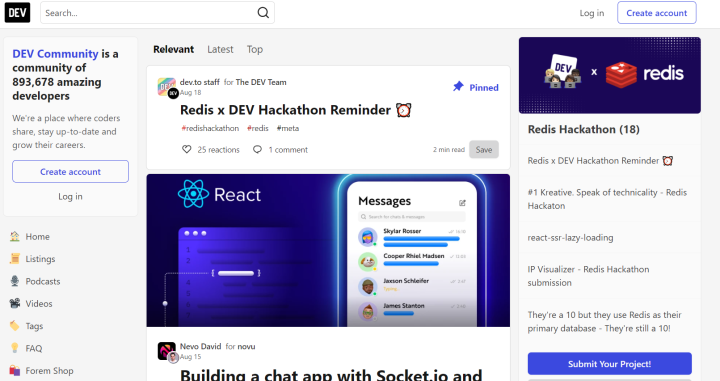
Task: Open the 25 reactions link
Action: [x=211, y=150]
